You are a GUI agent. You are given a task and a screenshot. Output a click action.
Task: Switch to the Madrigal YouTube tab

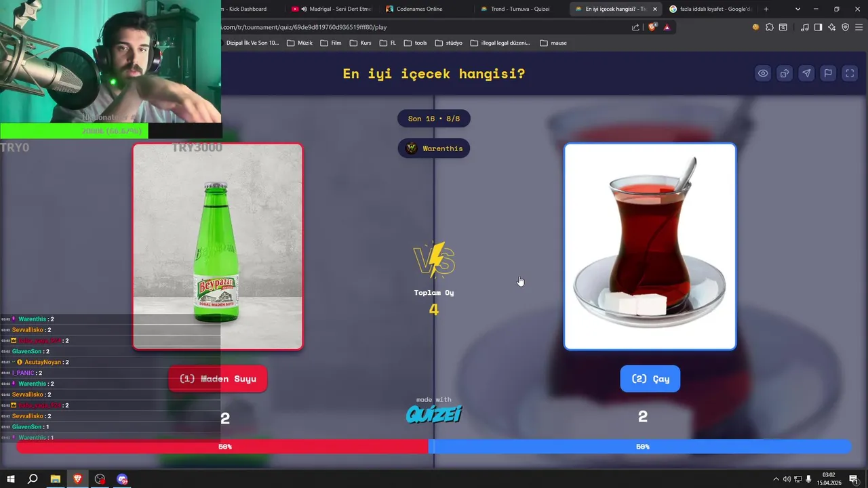point(332,9)
